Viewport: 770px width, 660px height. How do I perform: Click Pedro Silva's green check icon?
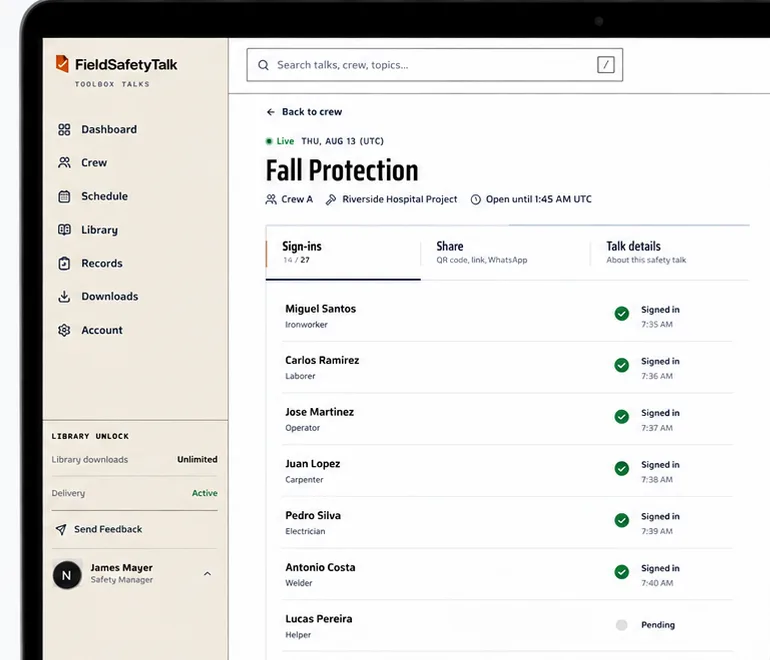pos(622,520)
